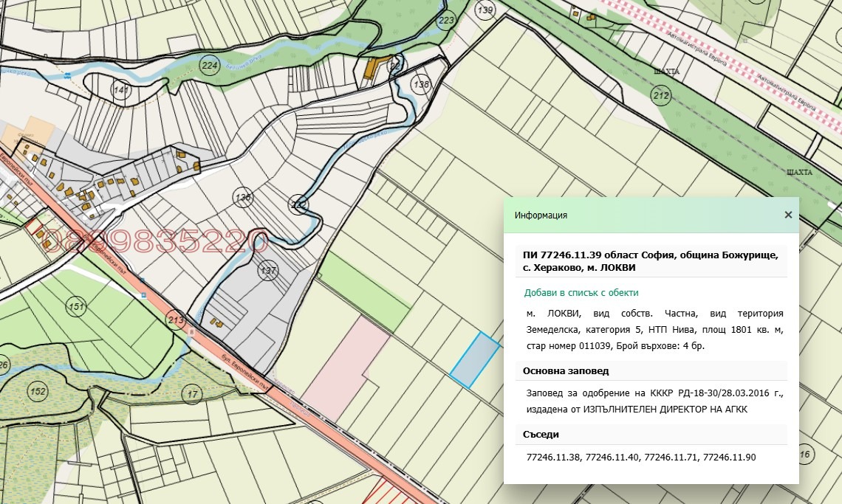This screenshot has height=504, width=842.
Task: Click the parcel title 'ПИ 77246.11.39'
Action: [561, 255]
